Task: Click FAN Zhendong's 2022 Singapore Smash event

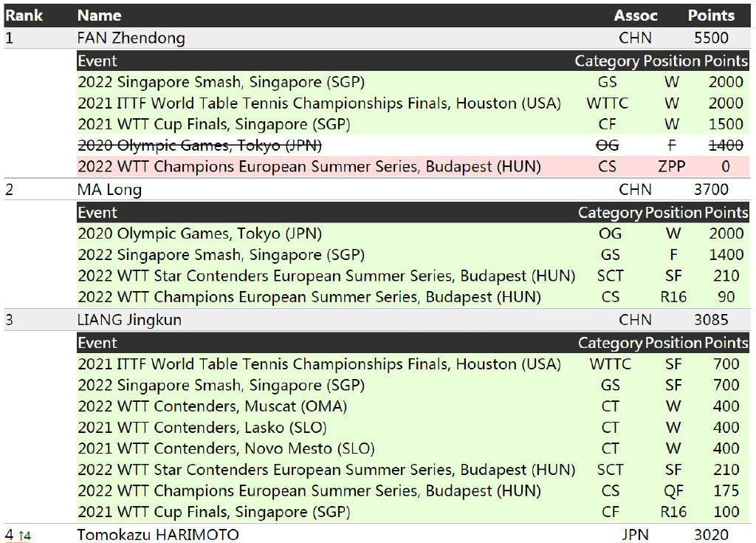Action: pos(221,82)
